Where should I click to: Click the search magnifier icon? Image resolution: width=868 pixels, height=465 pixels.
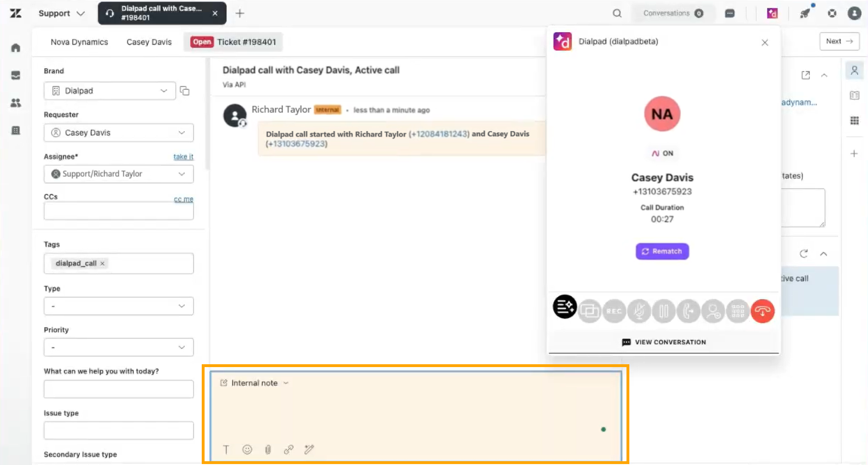pyautogui.click(x=617, y=13)
